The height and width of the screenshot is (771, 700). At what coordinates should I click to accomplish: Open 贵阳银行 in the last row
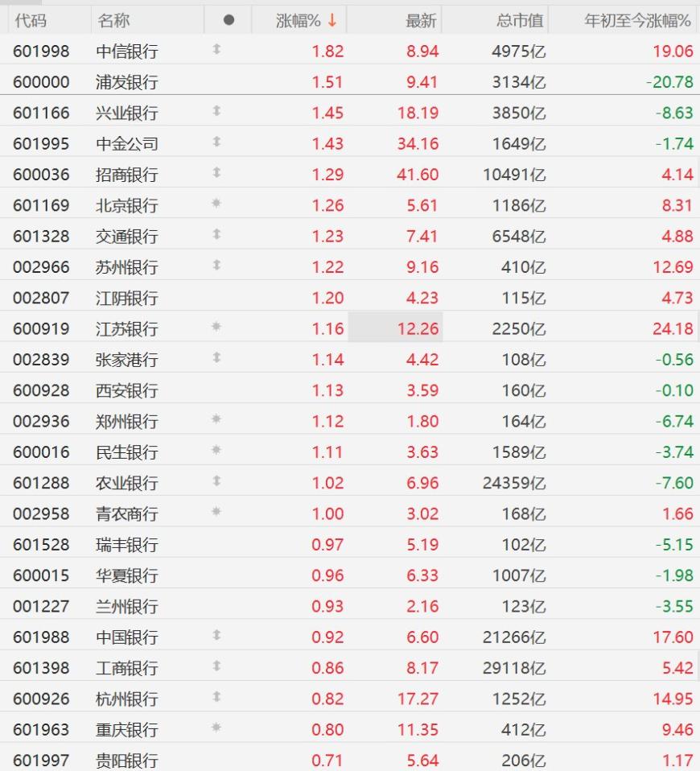(x=127, y=761)
